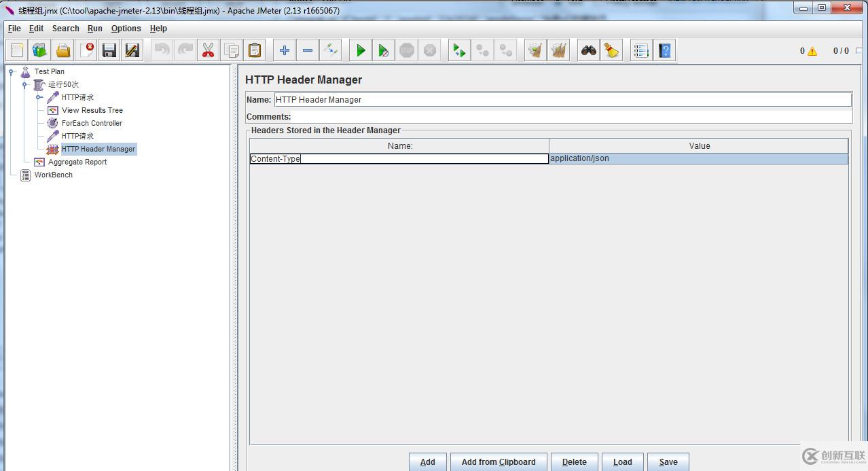Click the Save As toolbar icon
Screen dimensions: 868x471
coord(132,50)
